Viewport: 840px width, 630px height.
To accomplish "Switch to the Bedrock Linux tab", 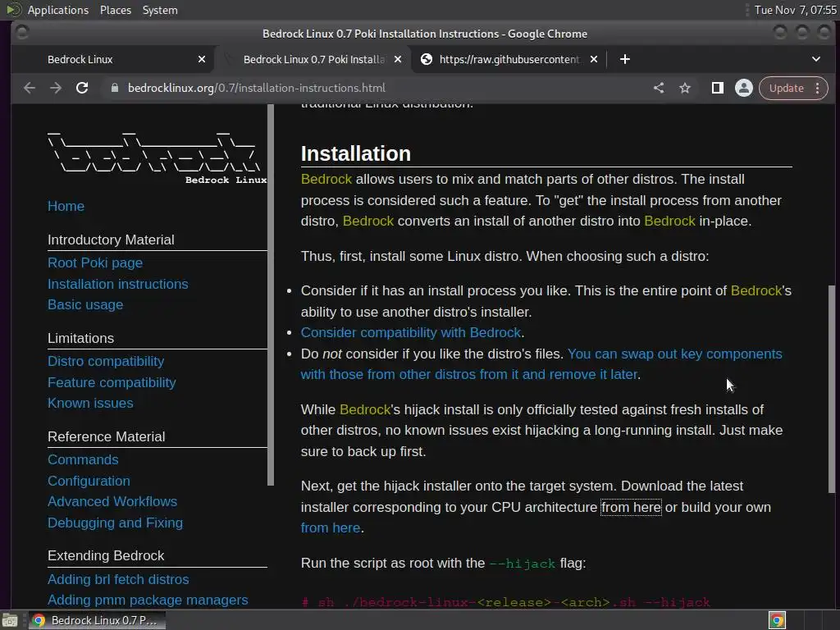I will (112, 59).
